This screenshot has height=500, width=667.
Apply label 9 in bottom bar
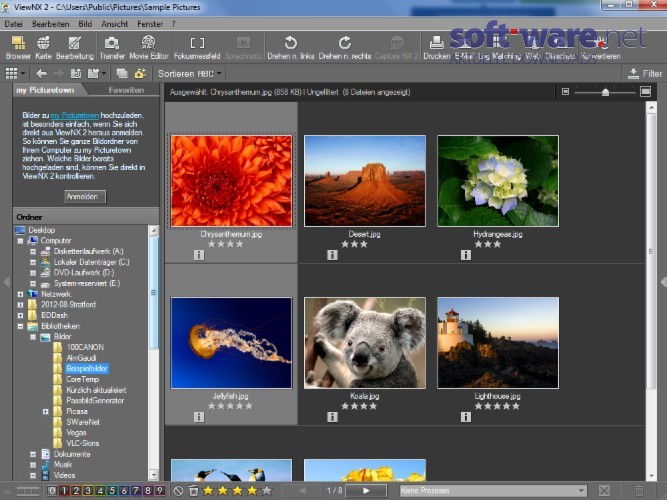click(x=160, y=491)
